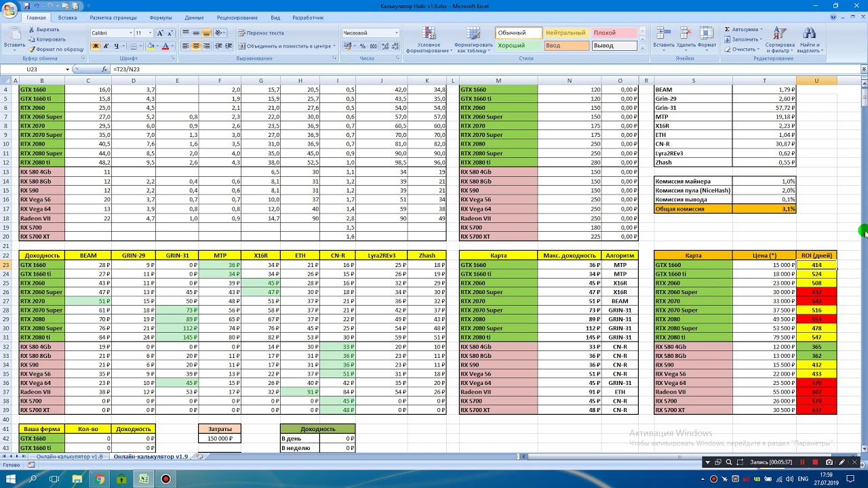
Task: Expand the formula bar
Action: [x=863, y=69]
